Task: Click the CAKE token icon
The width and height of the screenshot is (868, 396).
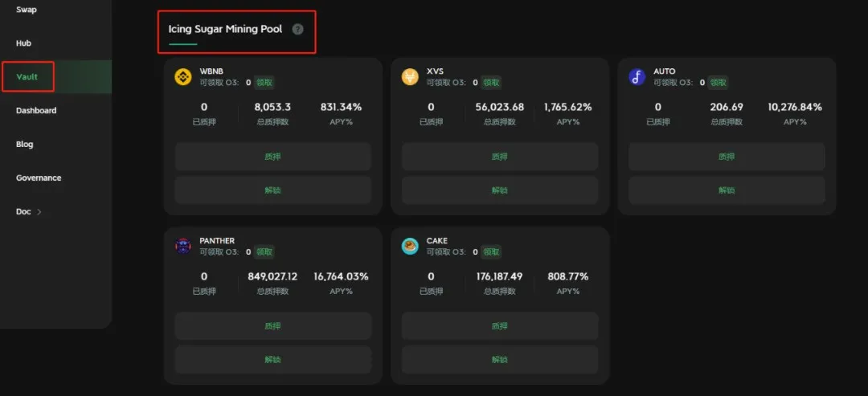Action: 410,246
